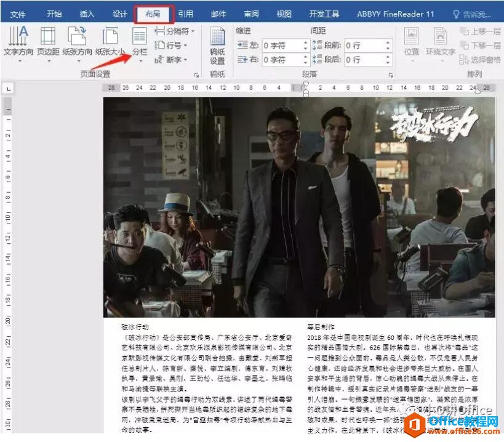This screenshot has width=504, height=442.
Task: Switch to the 邮件 mailings tab
Action: click(218, 14)
